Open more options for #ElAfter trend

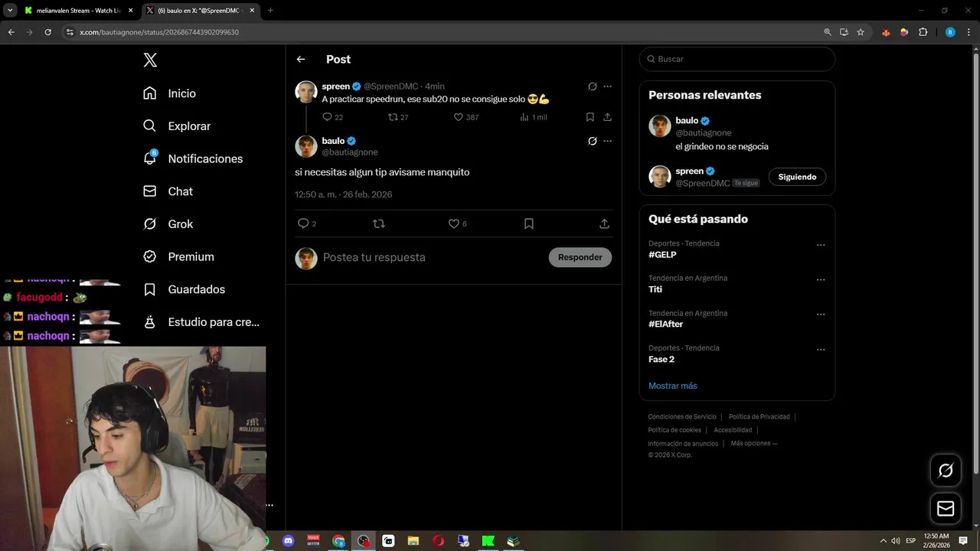(820, 315)
